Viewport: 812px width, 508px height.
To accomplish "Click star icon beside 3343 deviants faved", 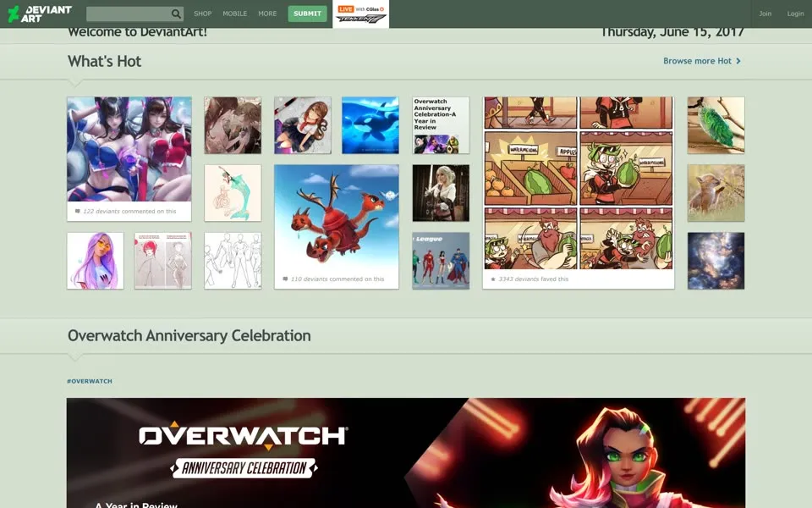I will (493, 279).
